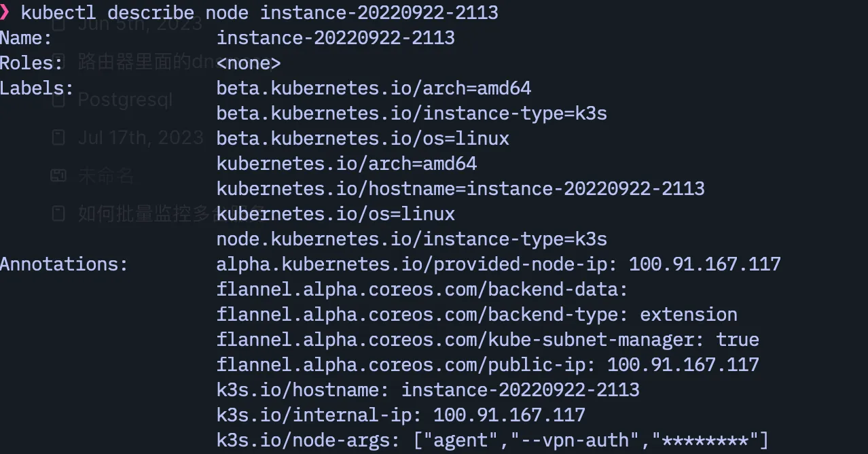The width and height of the screenshot is (868, 454).
Task: Click the whiteboard icon beside 未命名
Action: click(58, 176)
